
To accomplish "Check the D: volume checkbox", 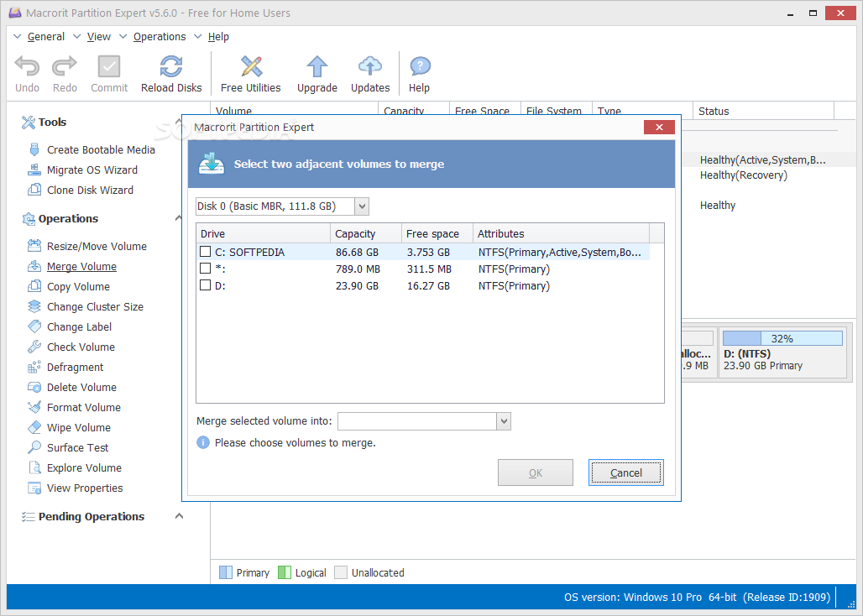I will click(x=206, y=285).
